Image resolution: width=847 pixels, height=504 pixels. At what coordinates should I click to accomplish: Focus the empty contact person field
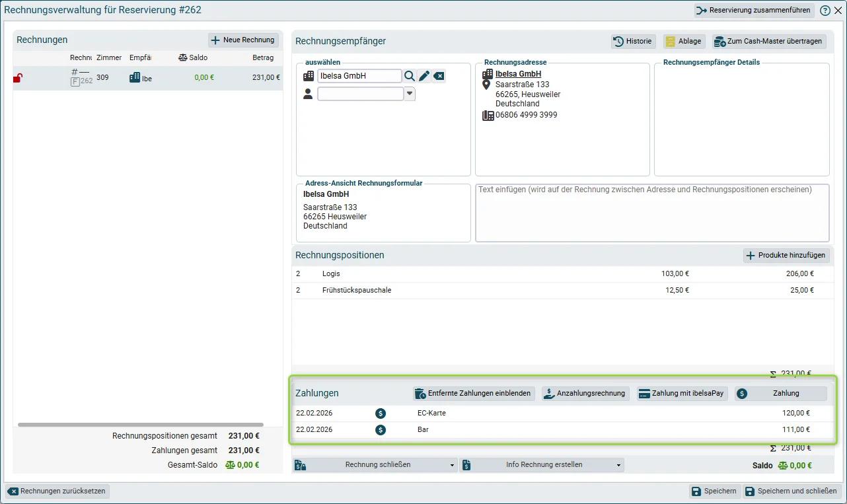tap(361, 94)
